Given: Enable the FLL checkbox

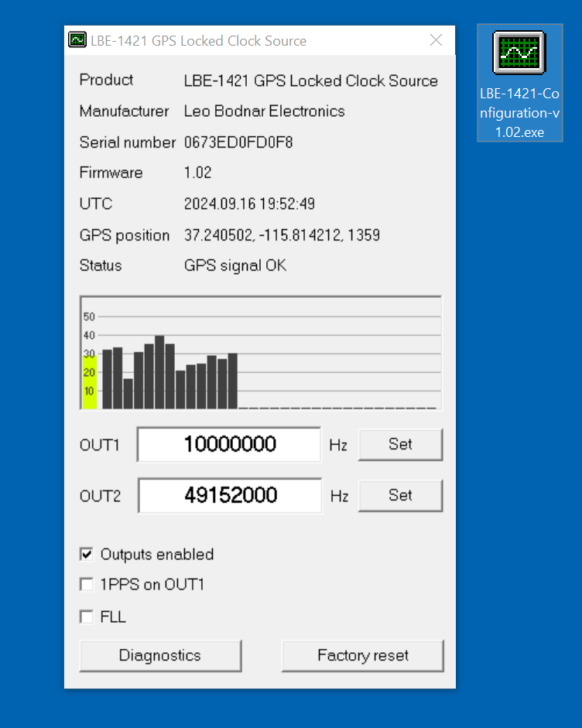Looking at the screenshot, I should tap(87, 617).
